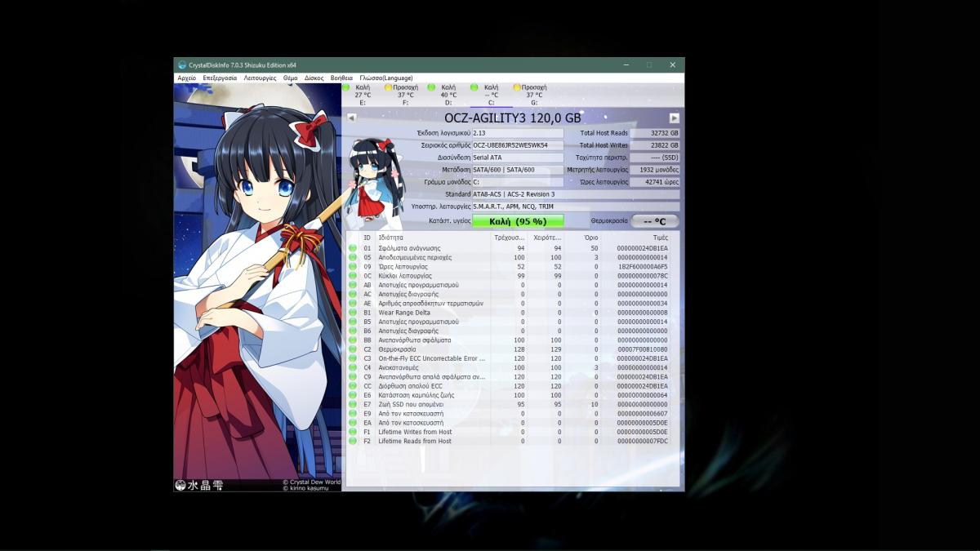Select the On-the-Fly ECC Uncorrectable Error row
Screen dimensions: 980x551
tap(512, 358)
